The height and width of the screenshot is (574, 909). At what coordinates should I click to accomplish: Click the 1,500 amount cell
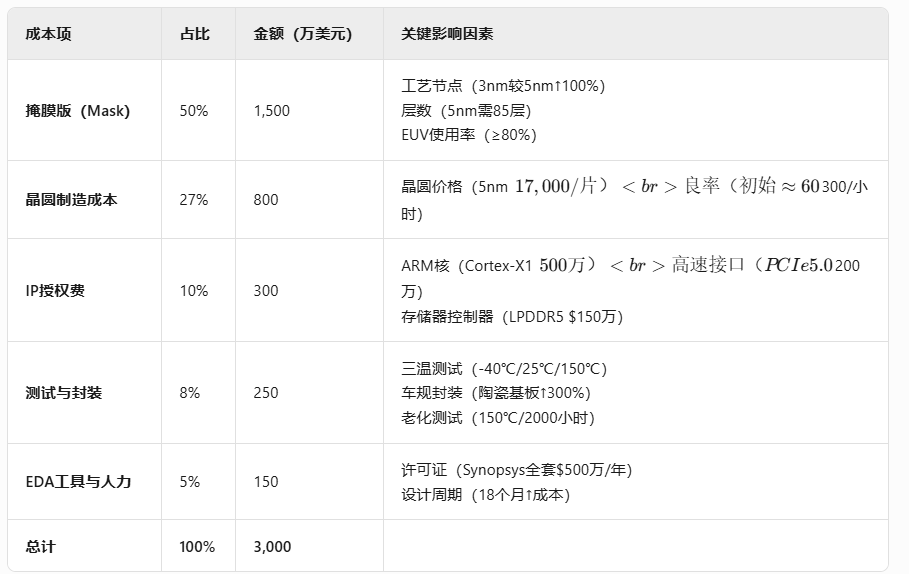pyautogui.click(x=271, y=111)
